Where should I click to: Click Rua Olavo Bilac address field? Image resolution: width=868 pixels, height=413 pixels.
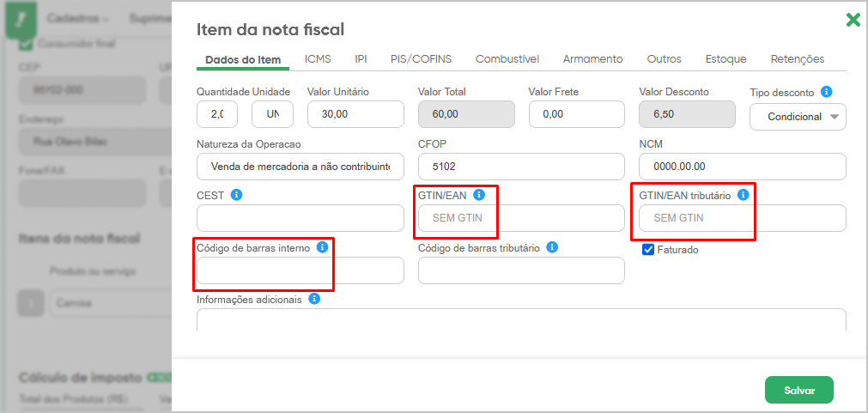[x=95, y=142]
